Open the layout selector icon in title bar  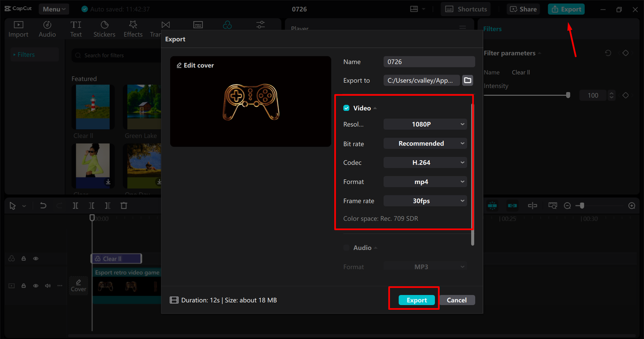418,9
